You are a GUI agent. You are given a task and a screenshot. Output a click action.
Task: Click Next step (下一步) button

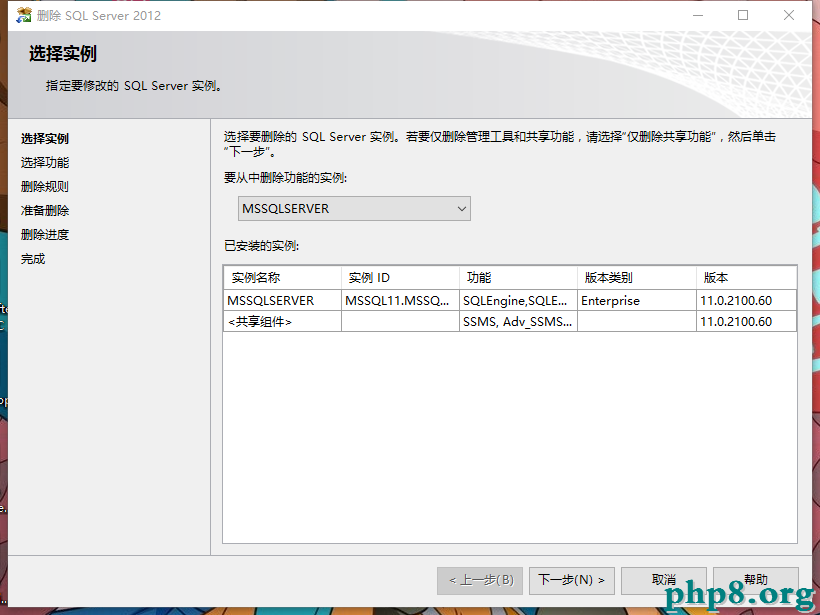click(x=572, y=580)
